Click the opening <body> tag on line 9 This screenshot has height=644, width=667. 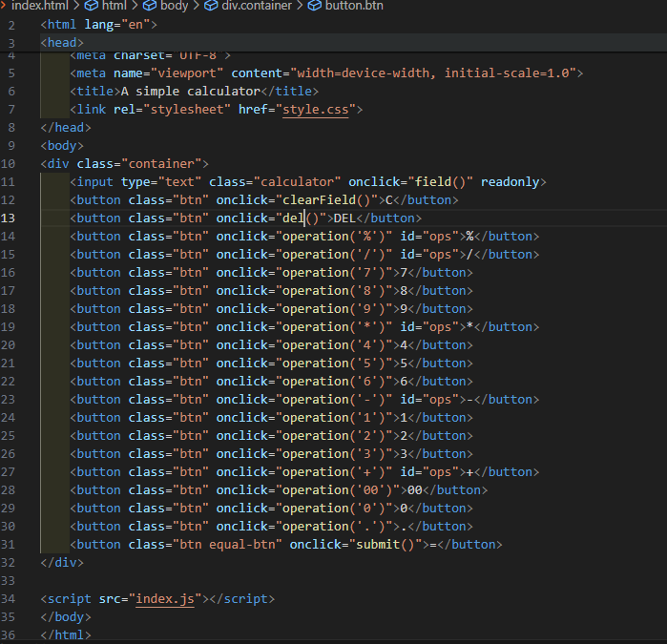[x=62, y=146]
